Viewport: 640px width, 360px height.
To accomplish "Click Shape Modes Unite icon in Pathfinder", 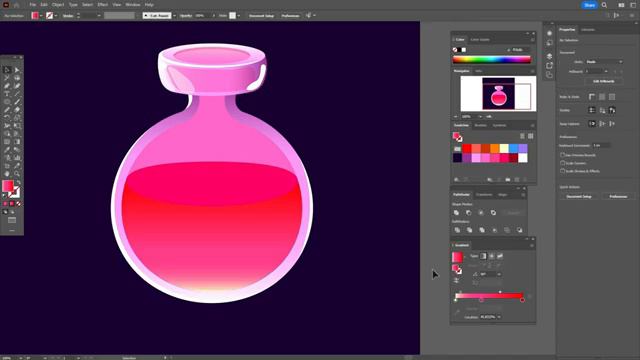I will click(456, 213).
